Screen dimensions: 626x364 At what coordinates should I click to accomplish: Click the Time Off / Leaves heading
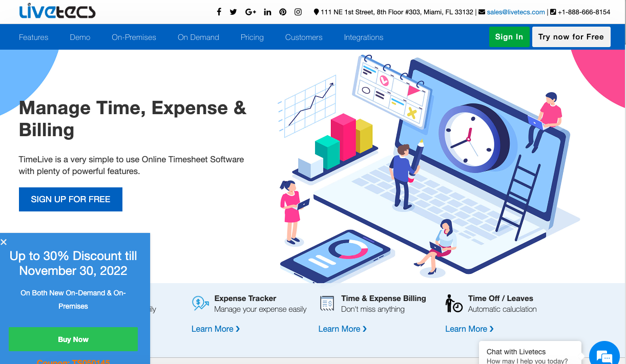[x=500, y=298]
